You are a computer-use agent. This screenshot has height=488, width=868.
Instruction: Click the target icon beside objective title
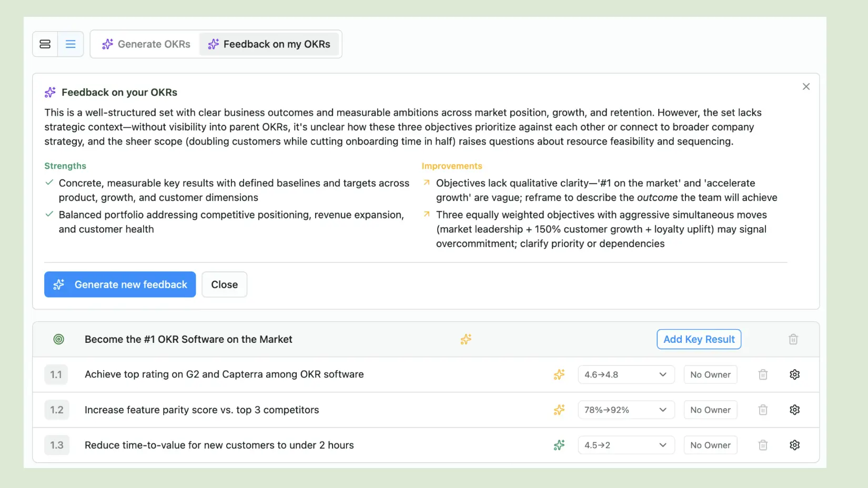pos(59,339)
